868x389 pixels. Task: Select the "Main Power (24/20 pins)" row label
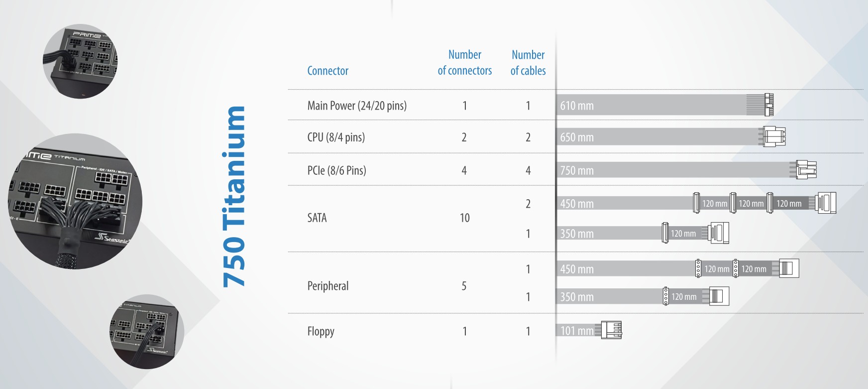coord(357,106)
